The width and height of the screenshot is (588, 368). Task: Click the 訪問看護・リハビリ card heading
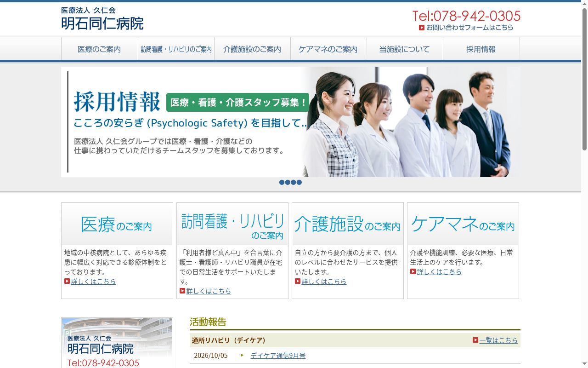(232, 224)
